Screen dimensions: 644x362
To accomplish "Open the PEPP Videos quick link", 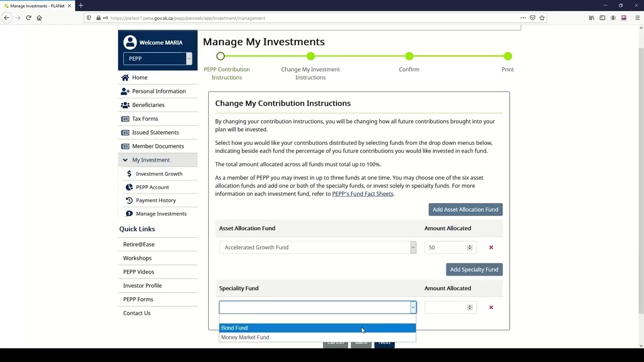I will (x=139, y=272).
